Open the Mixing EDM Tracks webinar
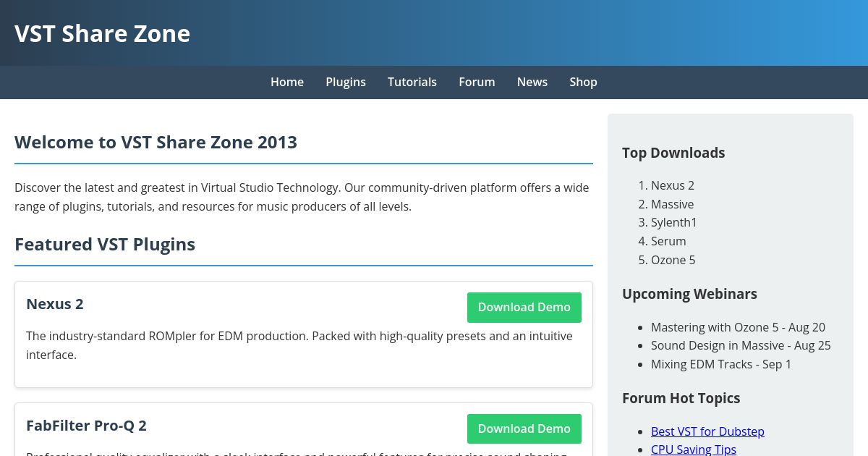Viewport: 868px width, 456px height. 721,364
